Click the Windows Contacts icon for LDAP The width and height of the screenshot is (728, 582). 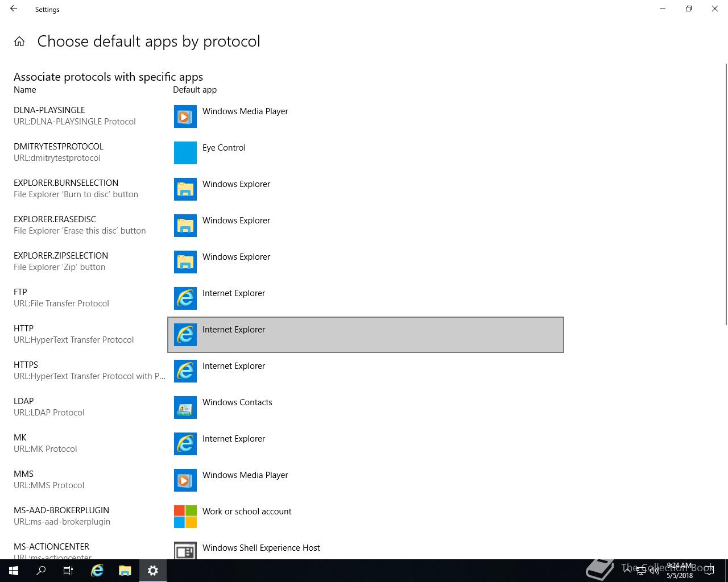coord(185,408)
